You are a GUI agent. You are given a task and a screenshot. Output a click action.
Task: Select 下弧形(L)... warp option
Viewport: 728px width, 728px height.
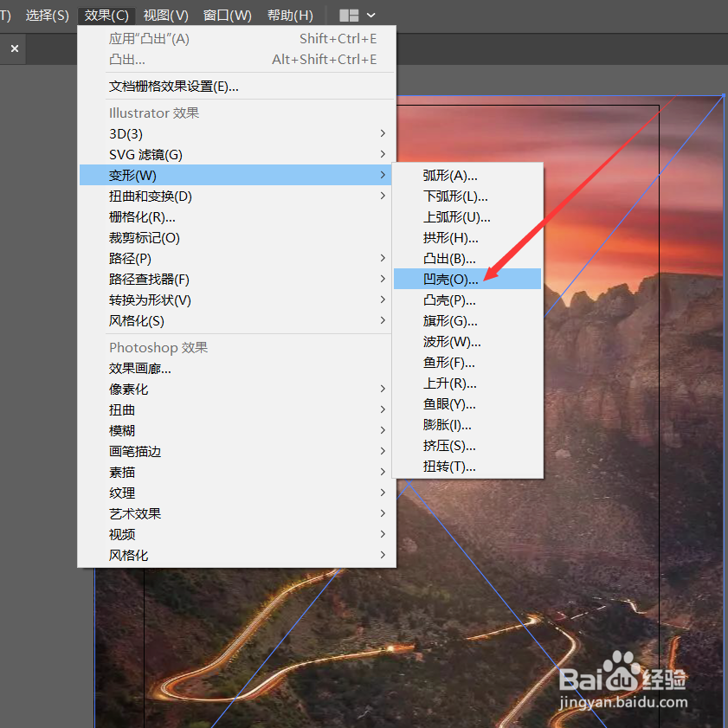467,196
